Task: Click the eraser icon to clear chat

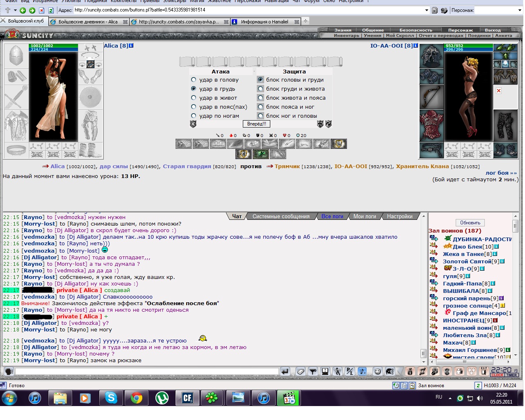Action: click(301, 372)
